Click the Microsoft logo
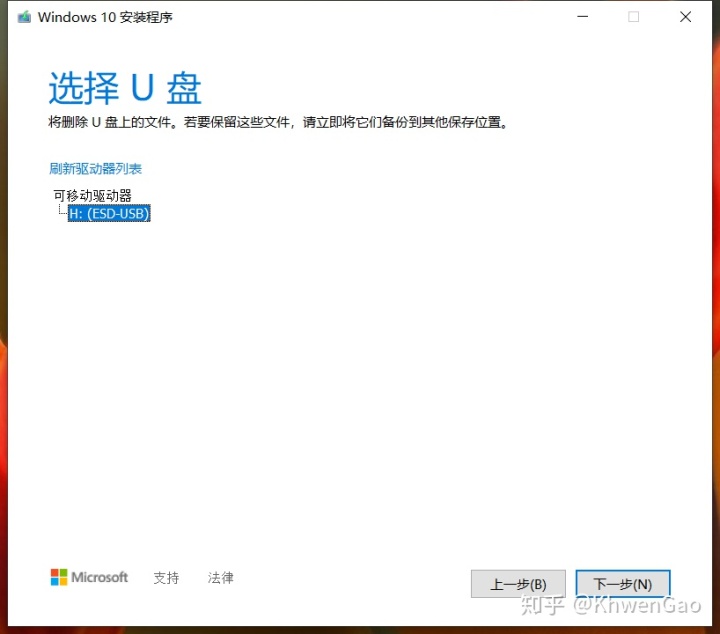This screenshot has height=634, width=720. [89, 577]
